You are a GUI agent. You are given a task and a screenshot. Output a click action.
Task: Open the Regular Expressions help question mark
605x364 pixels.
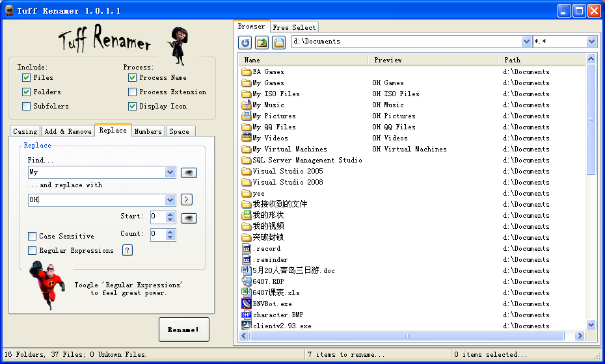point(128,250)
